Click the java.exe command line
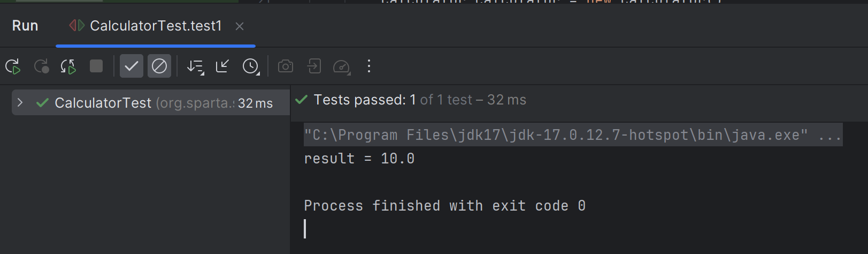Screen dimensions: 868x254 (573, 135)
